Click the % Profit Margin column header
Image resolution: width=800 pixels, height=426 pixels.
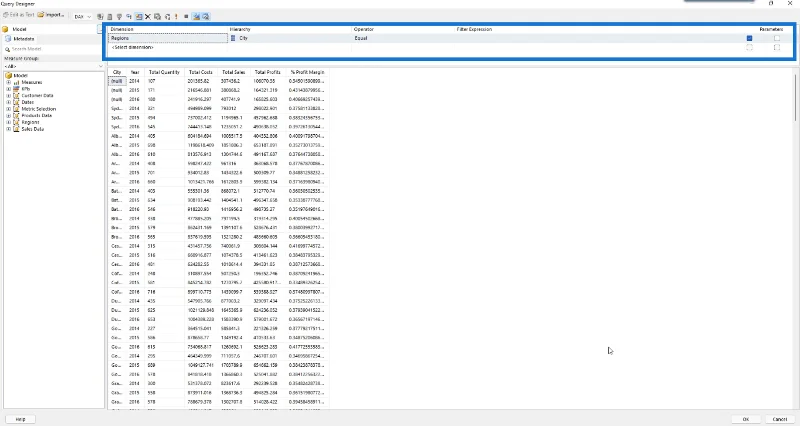pos(307,72)
